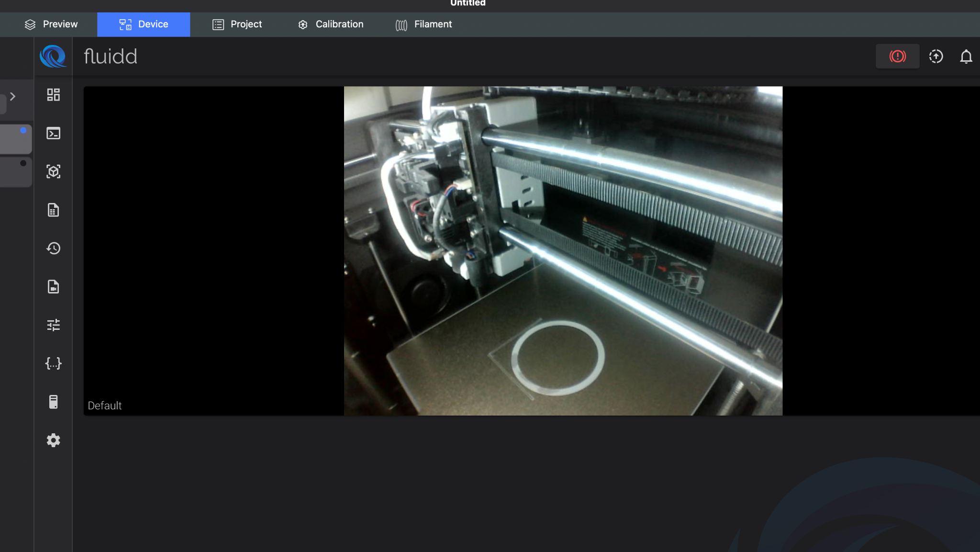Open the Jobs file list icon
The image size is (980, 552).
(x=53, y=210)
